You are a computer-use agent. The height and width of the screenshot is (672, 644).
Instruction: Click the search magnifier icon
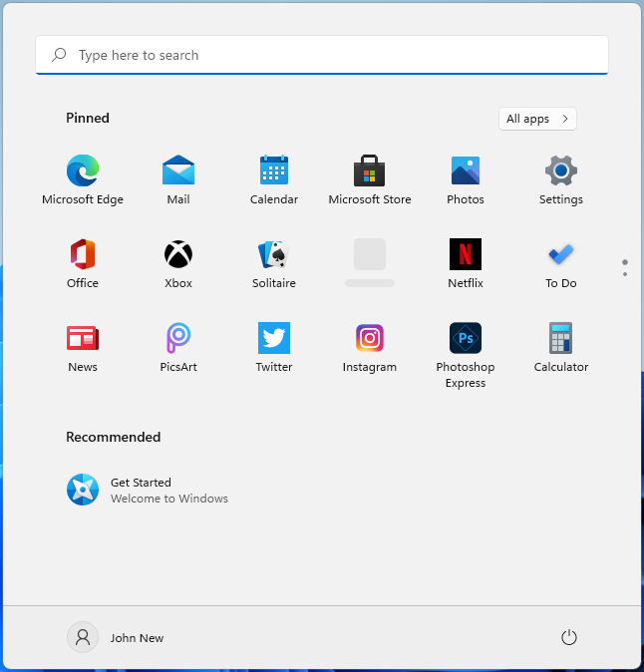click(x=59, y=55)
